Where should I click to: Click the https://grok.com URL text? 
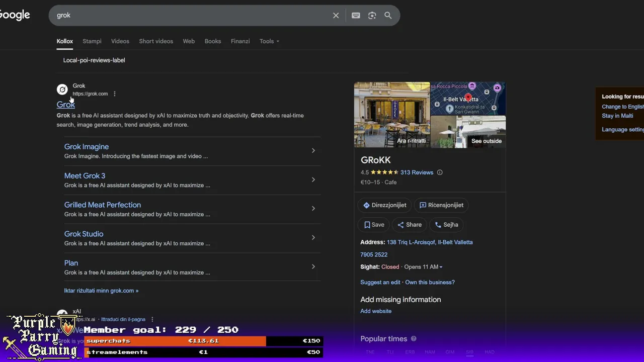(90, 94)
